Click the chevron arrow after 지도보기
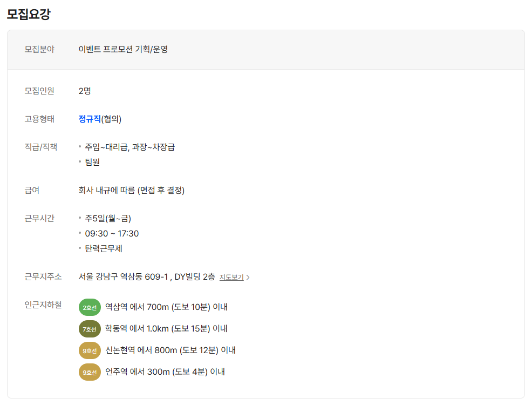This screenshot has height=412, width=532. [248, 278]
